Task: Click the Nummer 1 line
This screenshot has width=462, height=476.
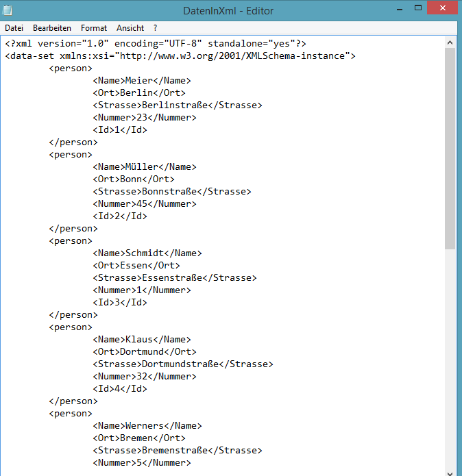Action: click(142, 290)
